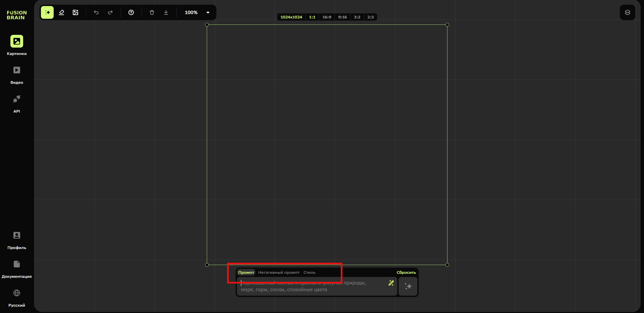Open the layers panel icon
This screenshot has height=313, width=644.
click(x=627, y=12)
